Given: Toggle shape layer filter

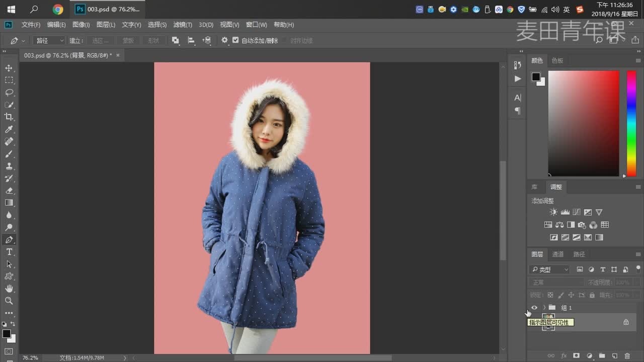Looking at the screenshot, I should [614, 269].
